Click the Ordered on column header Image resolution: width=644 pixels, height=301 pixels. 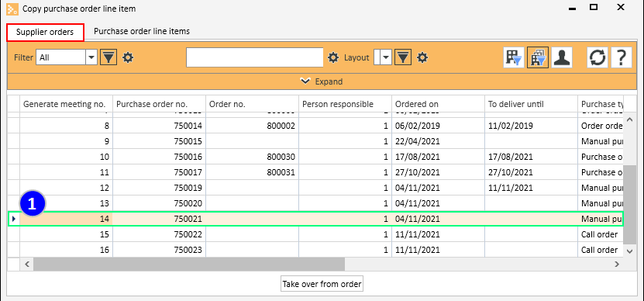(x=438, y=104)
